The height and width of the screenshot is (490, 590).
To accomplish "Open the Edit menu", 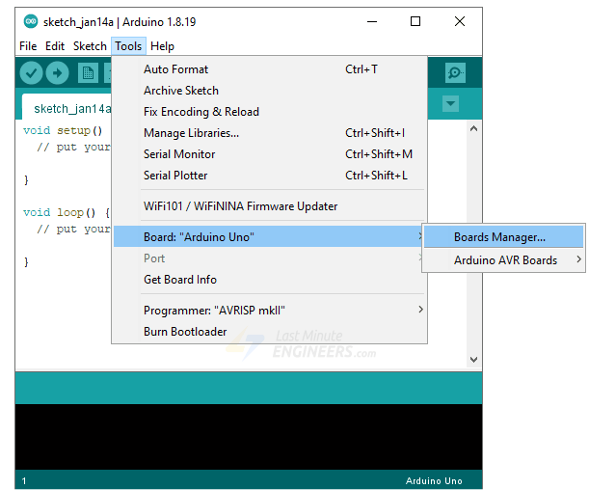I will point(55,46).
